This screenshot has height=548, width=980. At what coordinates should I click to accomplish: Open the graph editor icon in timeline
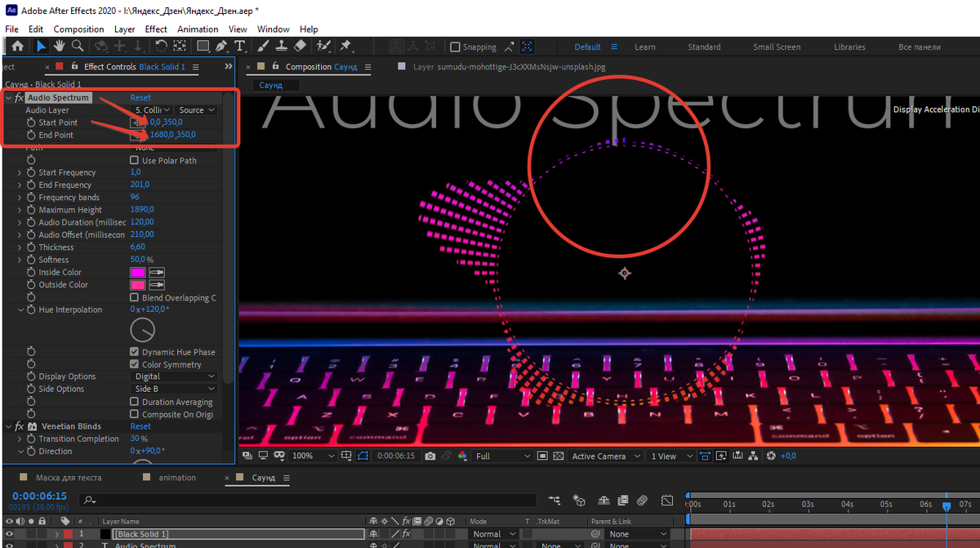[x=667, y=500]
